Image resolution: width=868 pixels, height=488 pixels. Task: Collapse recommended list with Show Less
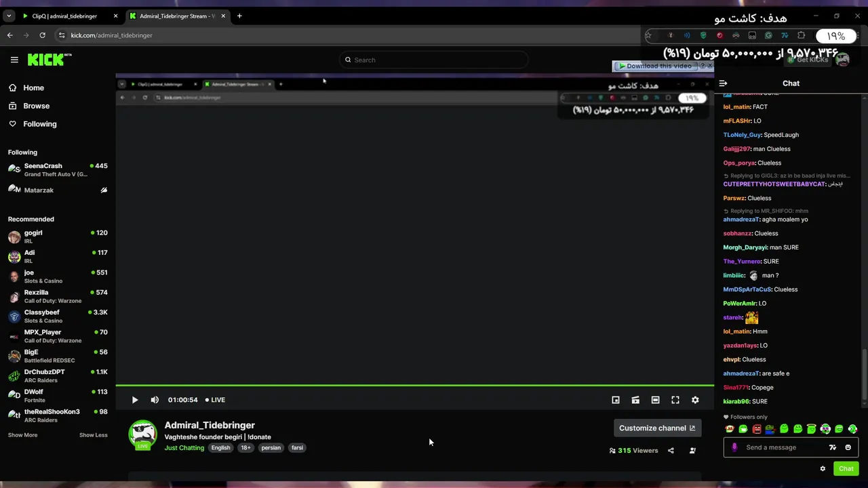[x=94, y=435]
